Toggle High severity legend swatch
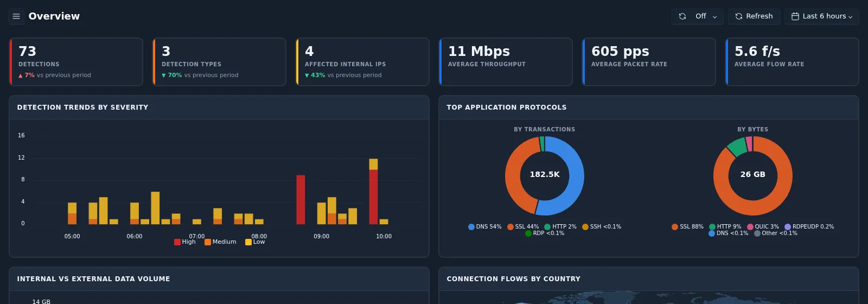868x304 pixels. tap(177, 242)
